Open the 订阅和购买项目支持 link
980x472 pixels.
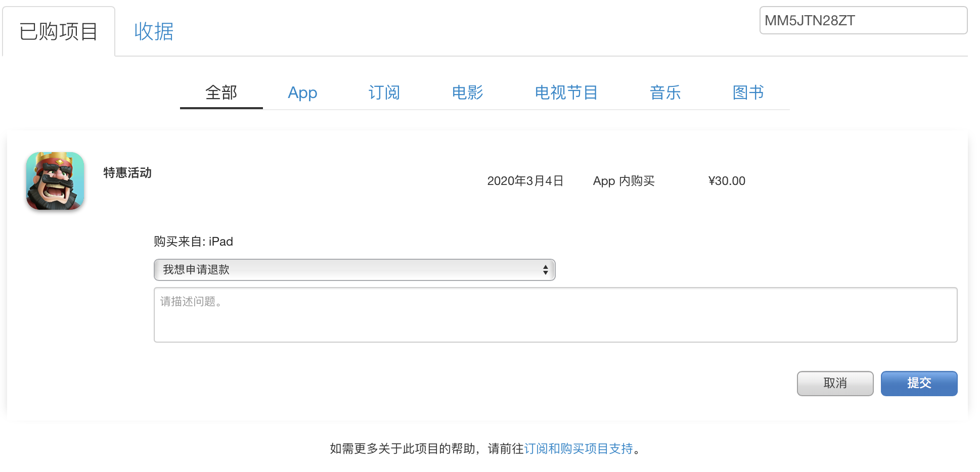[578, 449]
